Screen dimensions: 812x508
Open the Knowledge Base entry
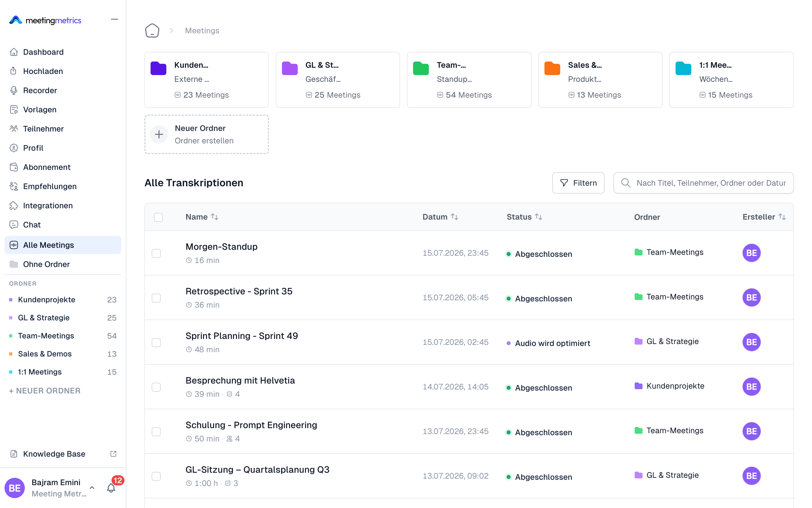(63, 454)
